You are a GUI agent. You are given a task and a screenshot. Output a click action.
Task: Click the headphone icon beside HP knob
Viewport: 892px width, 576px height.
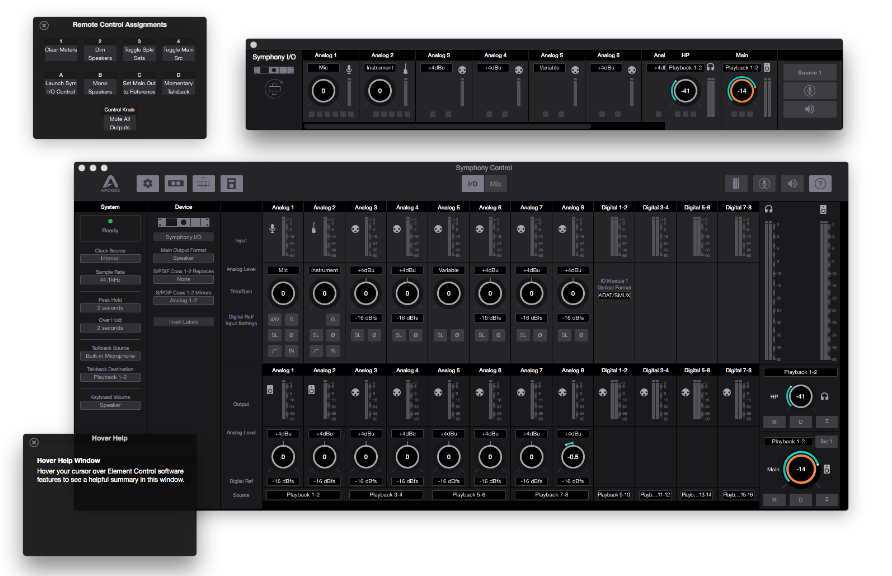[826, 397]
